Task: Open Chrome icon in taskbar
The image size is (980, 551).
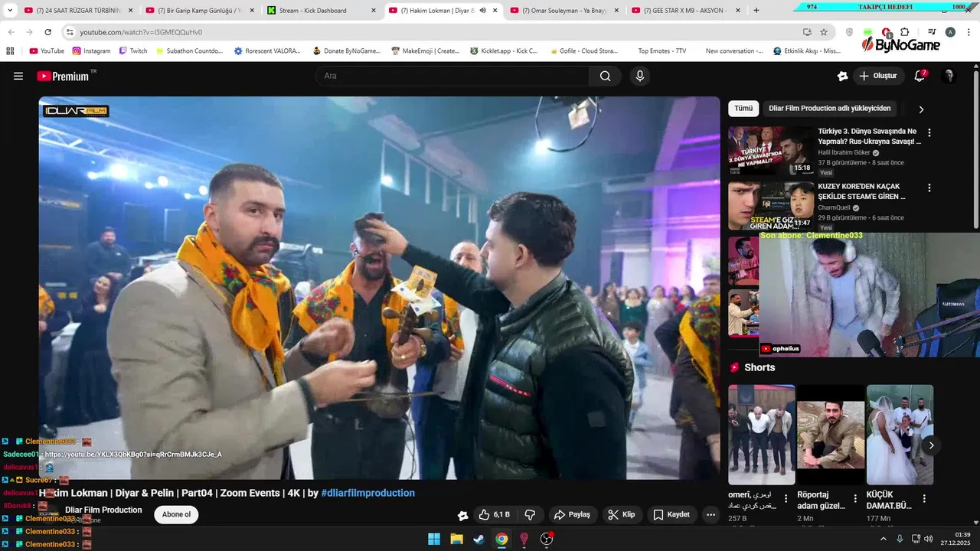Action: [x=501, y=539]
